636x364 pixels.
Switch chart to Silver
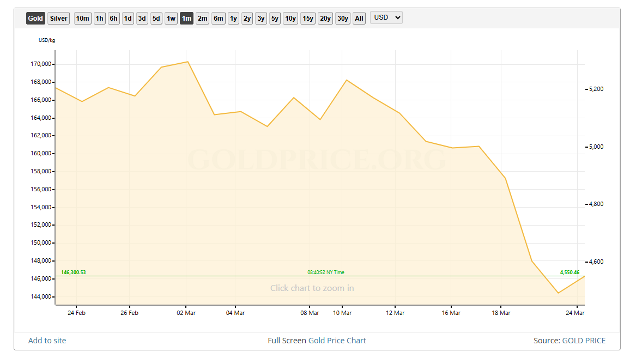tap(59, 19)
